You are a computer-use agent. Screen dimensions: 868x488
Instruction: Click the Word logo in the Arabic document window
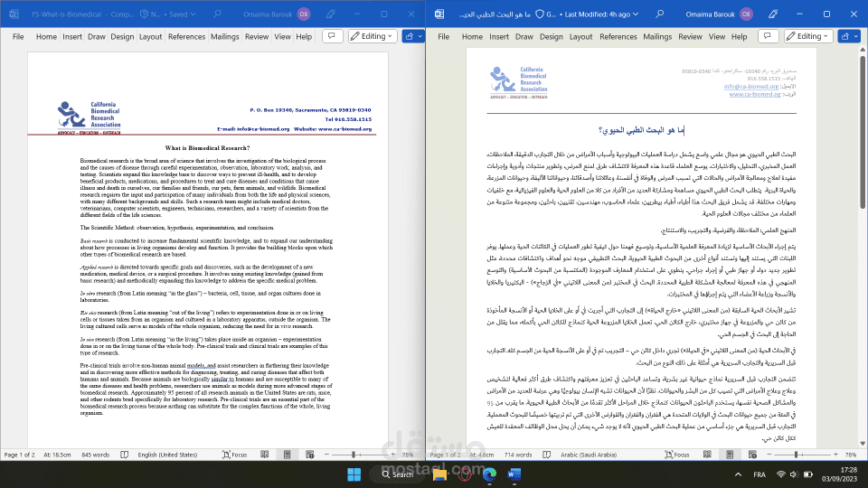(x=439, y=14)
